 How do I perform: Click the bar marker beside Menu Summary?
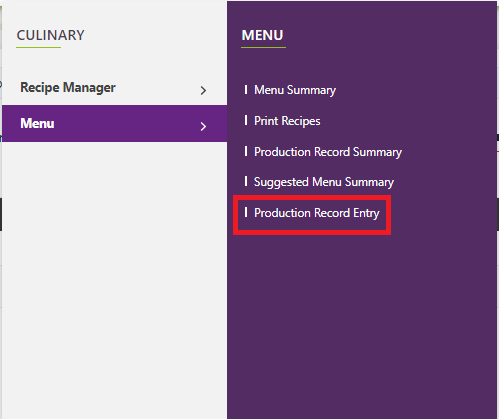click(246, 89)
